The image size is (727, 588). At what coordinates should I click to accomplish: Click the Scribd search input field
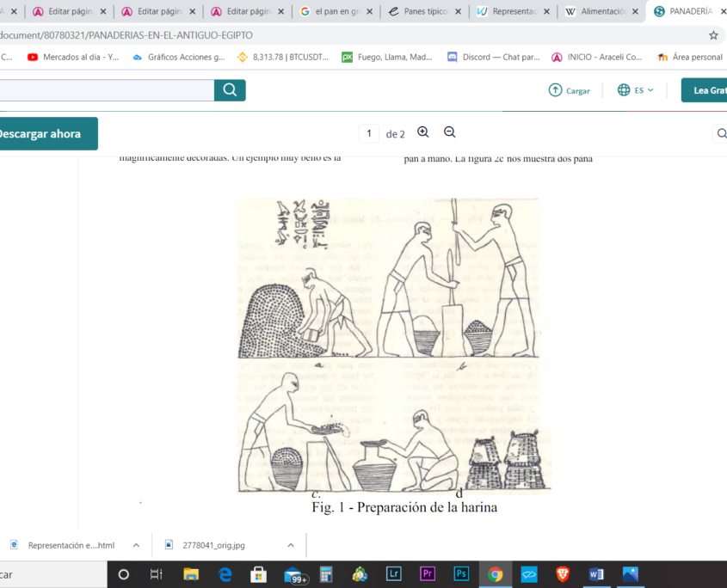(x=107, y=90)
